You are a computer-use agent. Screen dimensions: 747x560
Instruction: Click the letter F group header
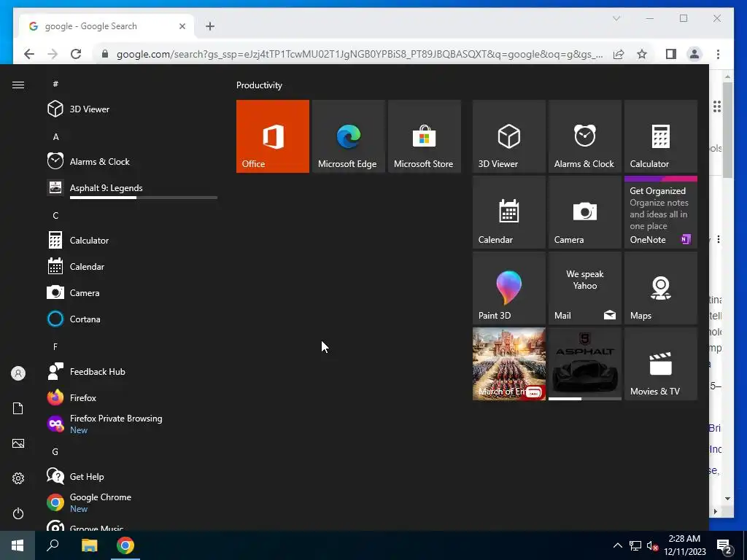(55, 346)
